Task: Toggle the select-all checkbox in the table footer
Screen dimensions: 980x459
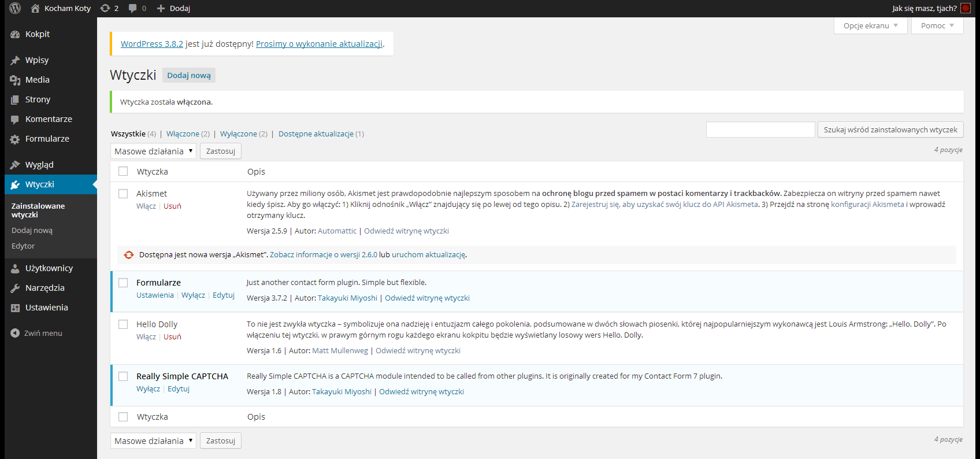Action: point(123,417)
